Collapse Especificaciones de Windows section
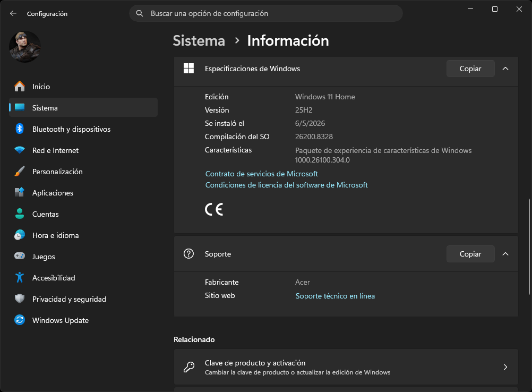Viewport: 532px width, 392px height. pyautogui.click(x=505, y=69)
